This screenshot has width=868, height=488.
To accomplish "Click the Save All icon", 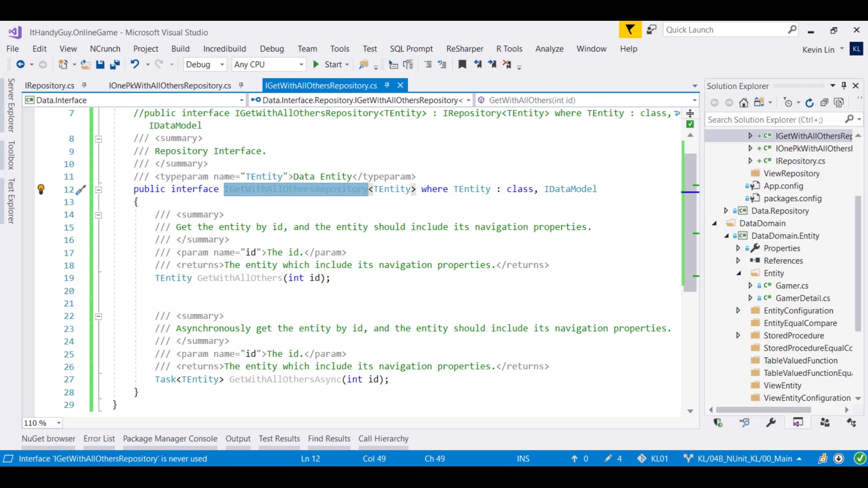I will tap(115, 64).
